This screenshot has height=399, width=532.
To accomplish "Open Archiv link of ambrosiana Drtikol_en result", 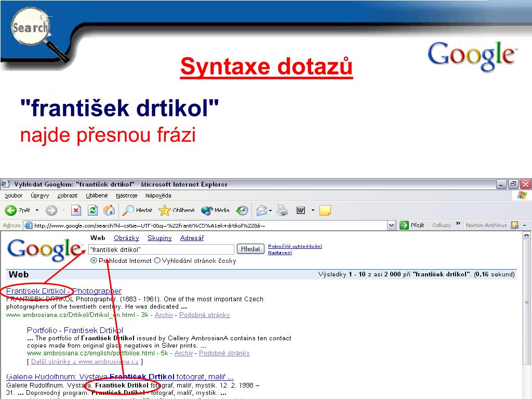I will click(x=164, y=315).
